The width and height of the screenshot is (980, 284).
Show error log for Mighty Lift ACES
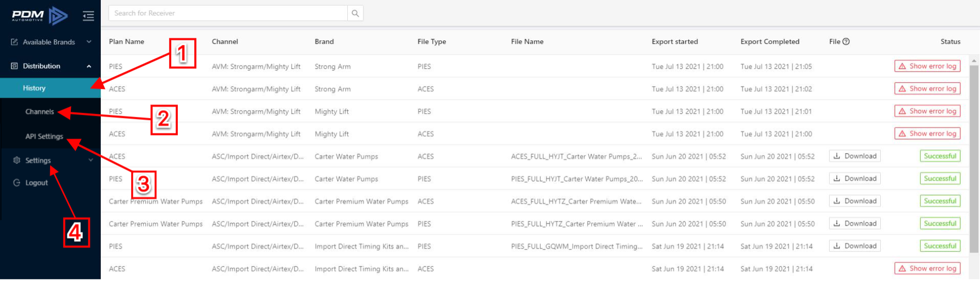pos(927,133)
